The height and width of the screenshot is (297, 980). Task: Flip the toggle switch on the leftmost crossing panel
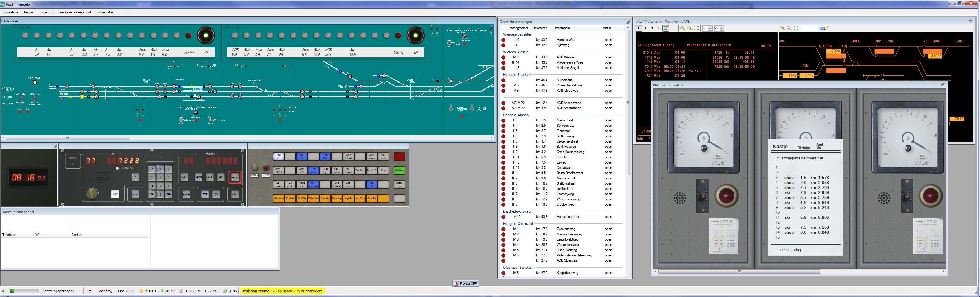coord(703,196)
